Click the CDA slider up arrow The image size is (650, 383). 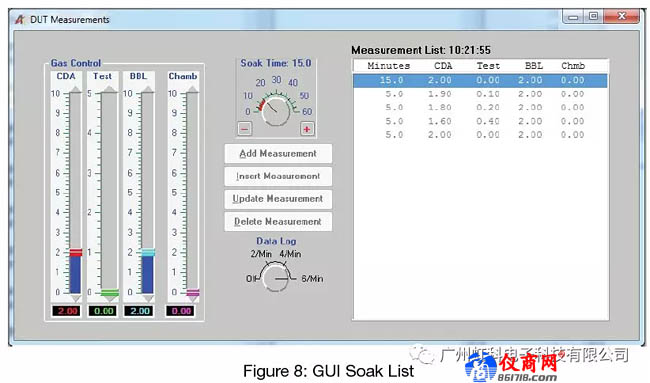click(x=75, y=90)
